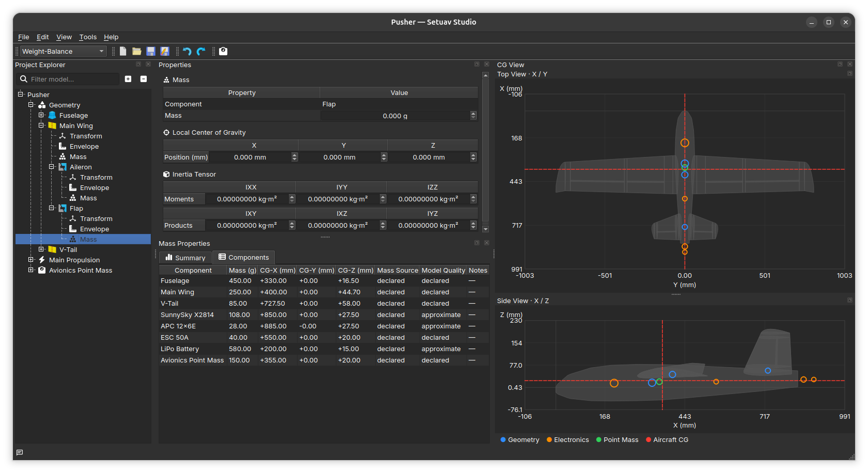The image size is (868, 473).
Task: Open the Help menu
Action: click(x=111, y=37)
